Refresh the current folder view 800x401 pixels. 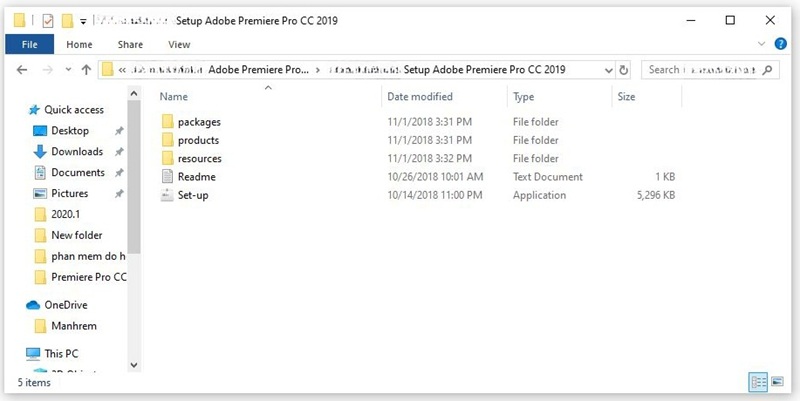[x=624, y=70]
